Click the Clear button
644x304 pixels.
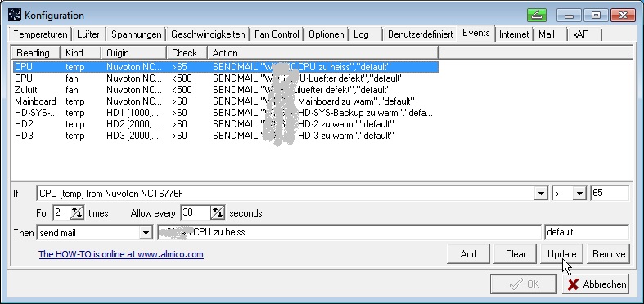tap(516, 254)
